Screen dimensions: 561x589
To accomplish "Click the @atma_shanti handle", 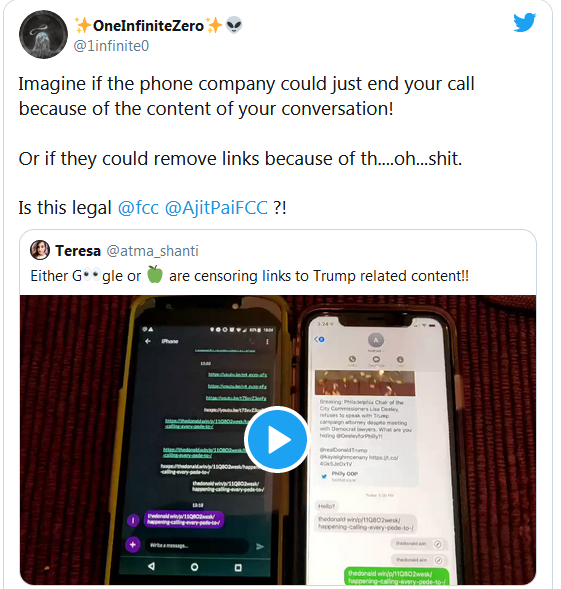I will tap(153, 251).
